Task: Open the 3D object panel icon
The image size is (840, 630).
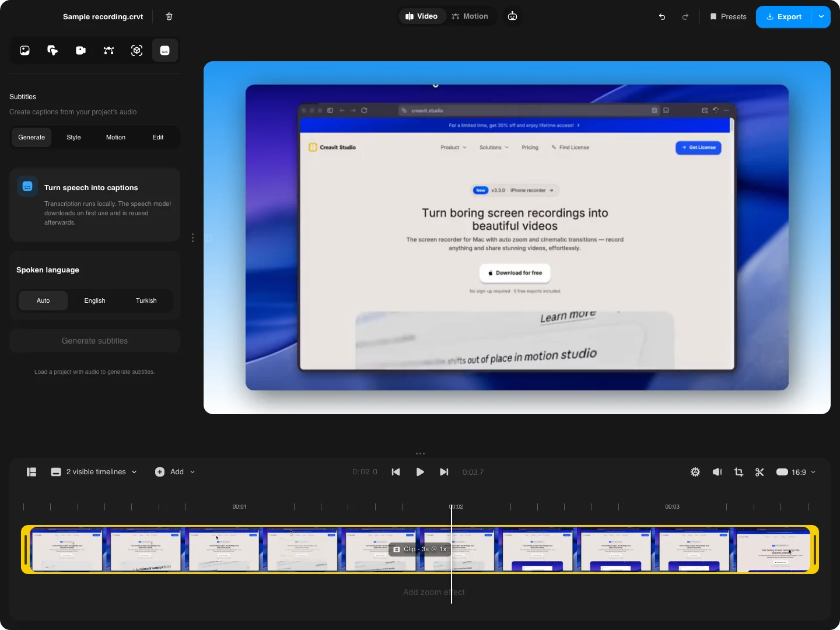Action: click(136, 51)
